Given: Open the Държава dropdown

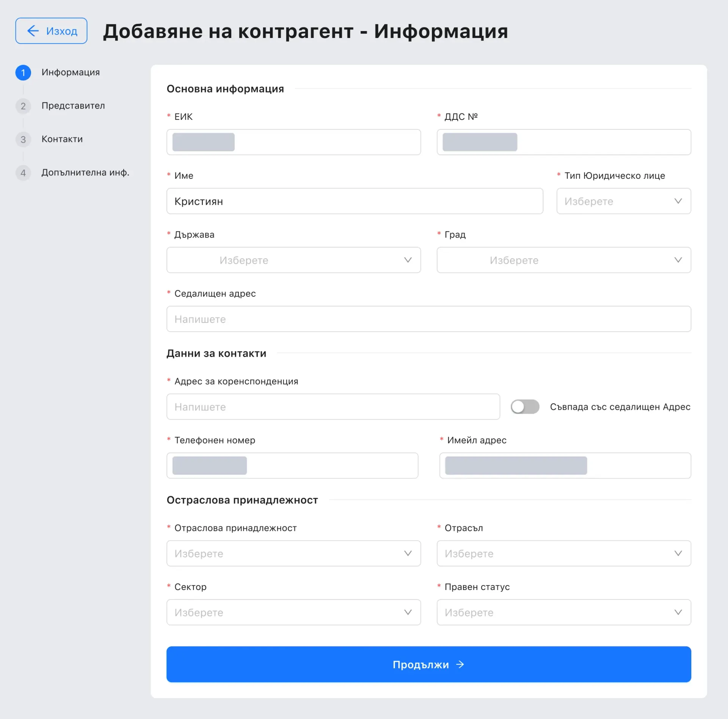Looking at the screenshot, I should click(293, 260).
